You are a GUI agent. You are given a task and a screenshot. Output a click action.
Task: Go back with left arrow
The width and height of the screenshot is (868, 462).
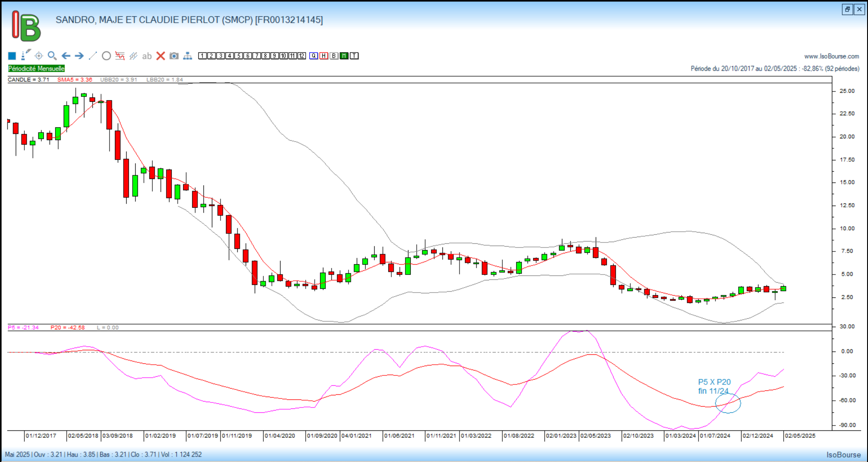(66, 56)
